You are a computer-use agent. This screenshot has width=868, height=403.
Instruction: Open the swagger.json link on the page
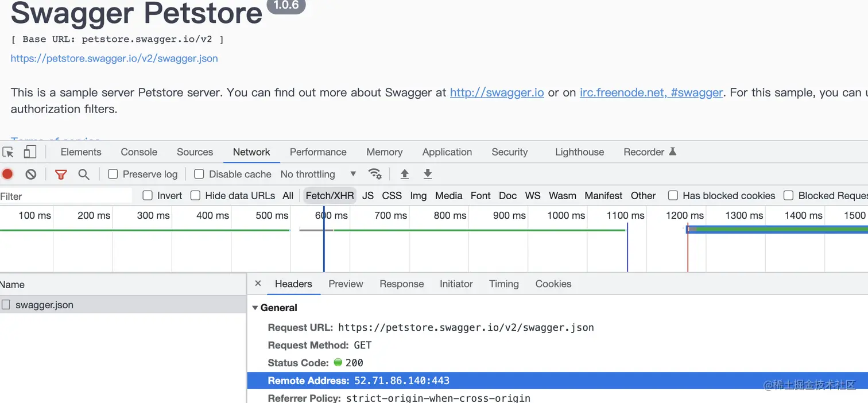click(114, 59)
